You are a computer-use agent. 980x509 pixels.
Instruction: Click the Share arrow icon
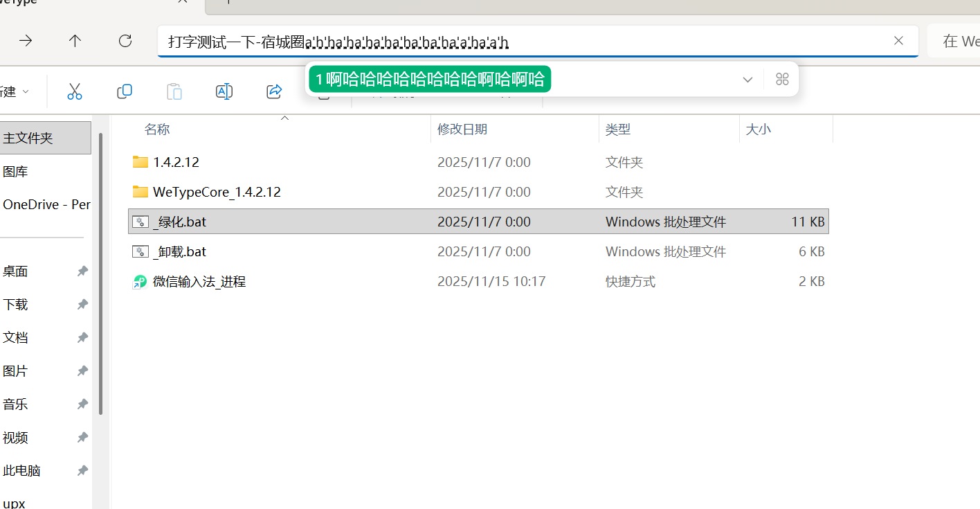[274, 91]
